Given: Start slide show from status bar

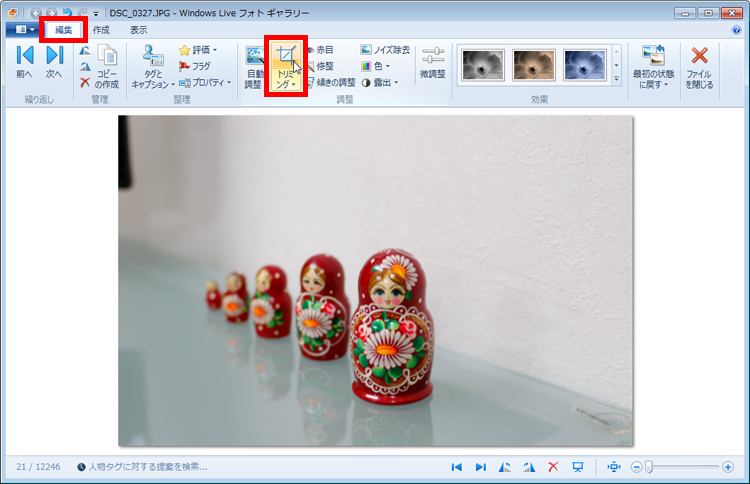Looking at the screenshot, I should (578, 467).
